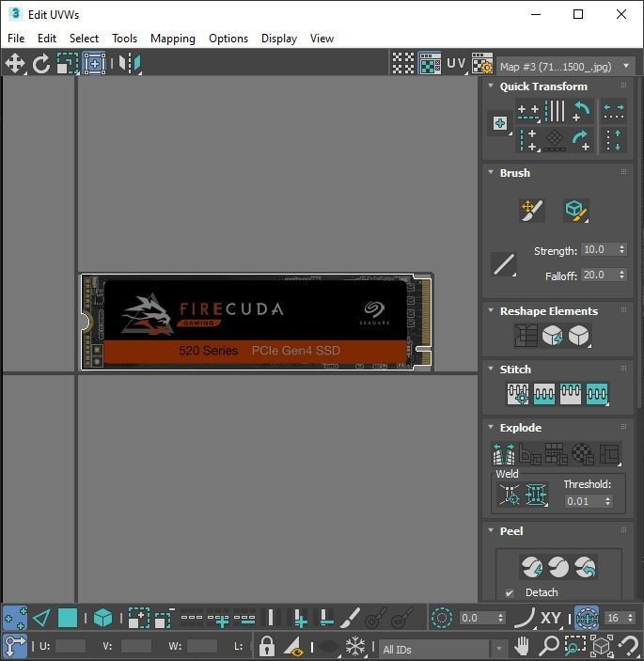Viewport: 644px width, 661px height.
Task: Collapse the Reshape Elements rollout
Action: pos(491,310)
